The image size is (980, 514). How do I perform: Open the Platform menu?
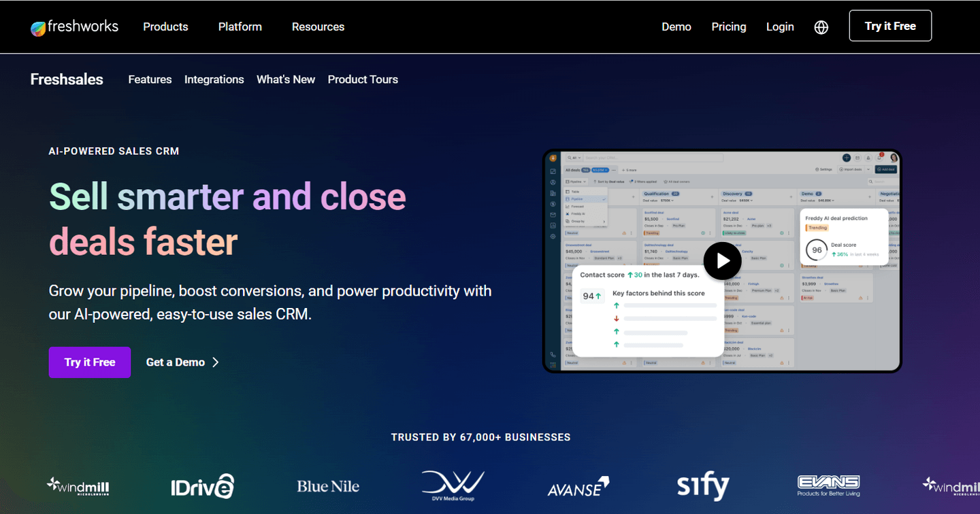click(x=240, y=27)
